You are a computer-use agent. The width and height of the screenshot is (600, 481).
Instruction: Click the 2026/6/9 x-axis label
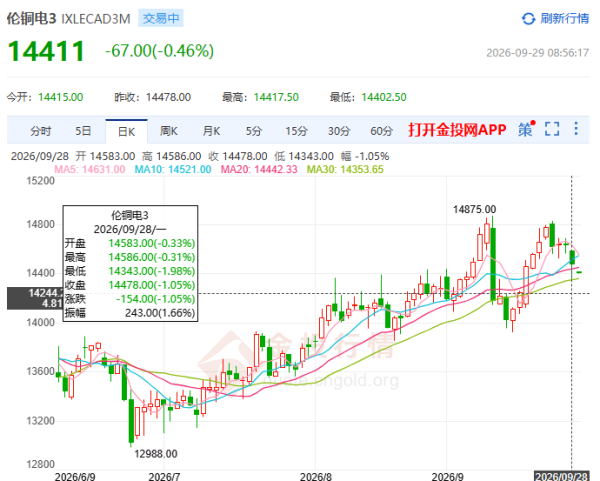[x=75, y=477]
